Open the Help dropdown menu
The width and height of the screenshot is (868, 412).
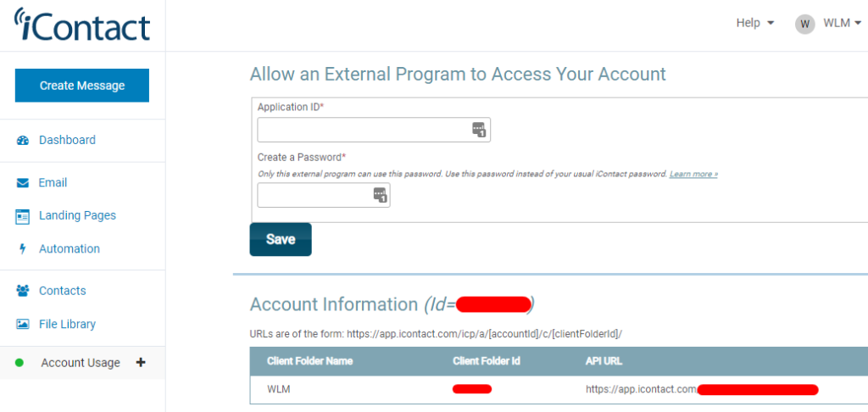[x=754, y=24]
